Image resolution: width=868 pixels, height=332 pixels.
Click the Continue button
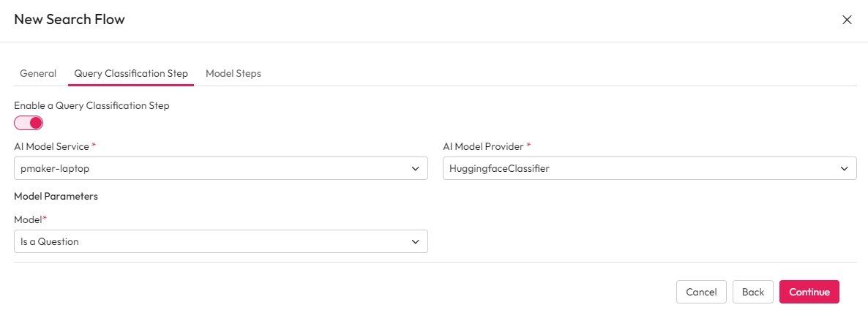(x=809, y=292)
